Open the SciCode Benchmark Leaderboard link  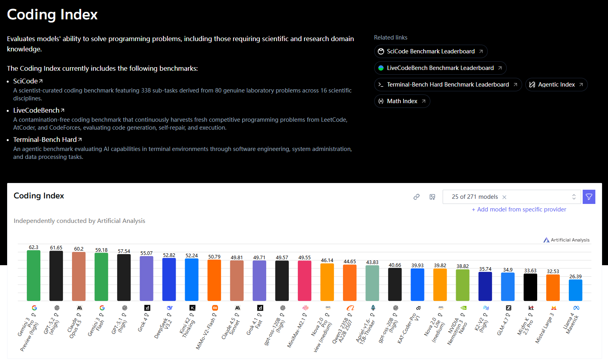pos(430,51)
